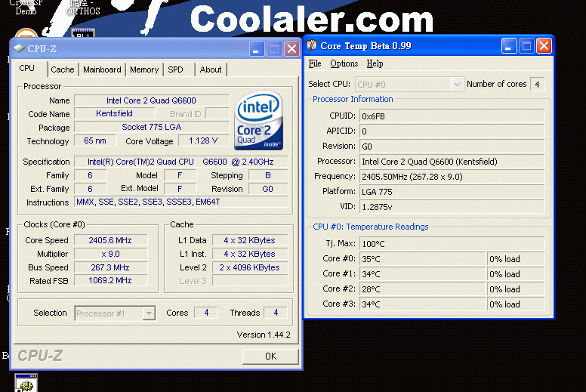Viewport: 586px width, 392px height.
Task: Click the Intel Core 2 Quad logo
Action: [258, 120]
